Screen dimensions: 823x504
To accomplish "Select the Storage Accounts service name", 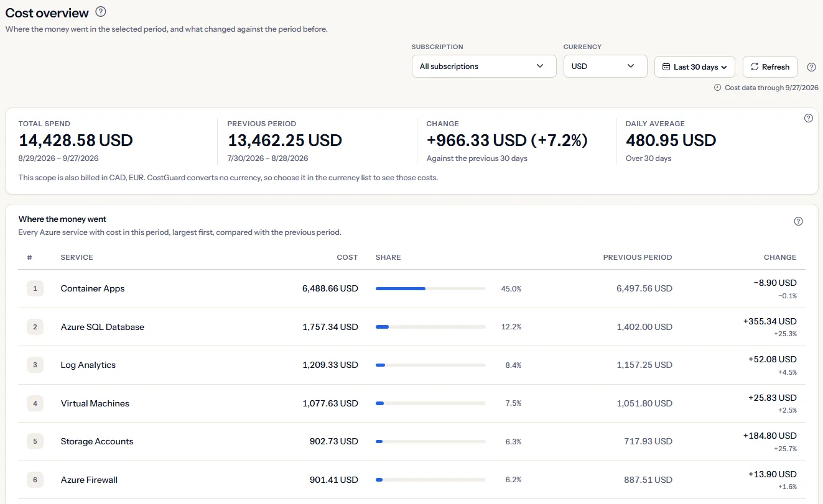I will click(x=97, y=441).
